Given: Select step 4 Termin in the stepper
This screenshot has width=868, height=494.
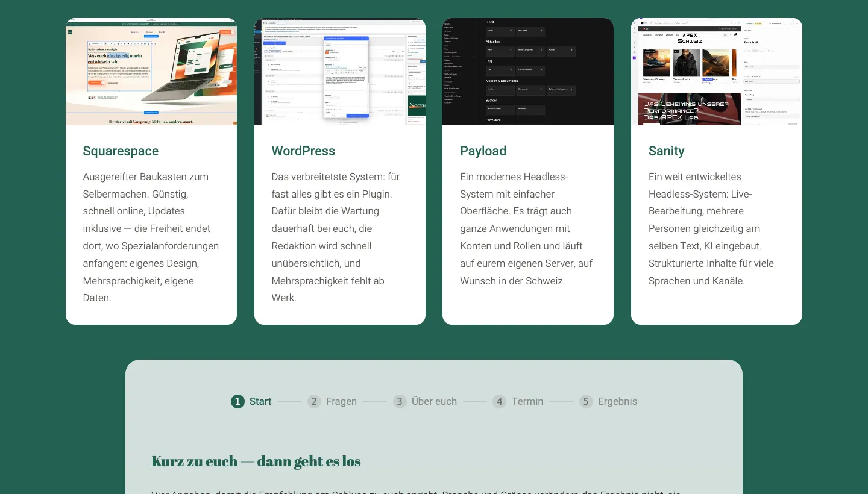Looking at the screenshot, I should click(518, 401).
